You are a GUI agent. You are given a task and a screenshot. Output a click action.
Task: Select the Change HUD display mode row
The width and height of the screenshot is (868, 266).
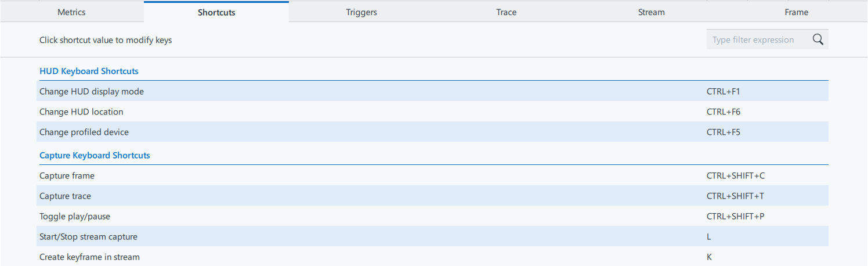click(x=92, y=91)
